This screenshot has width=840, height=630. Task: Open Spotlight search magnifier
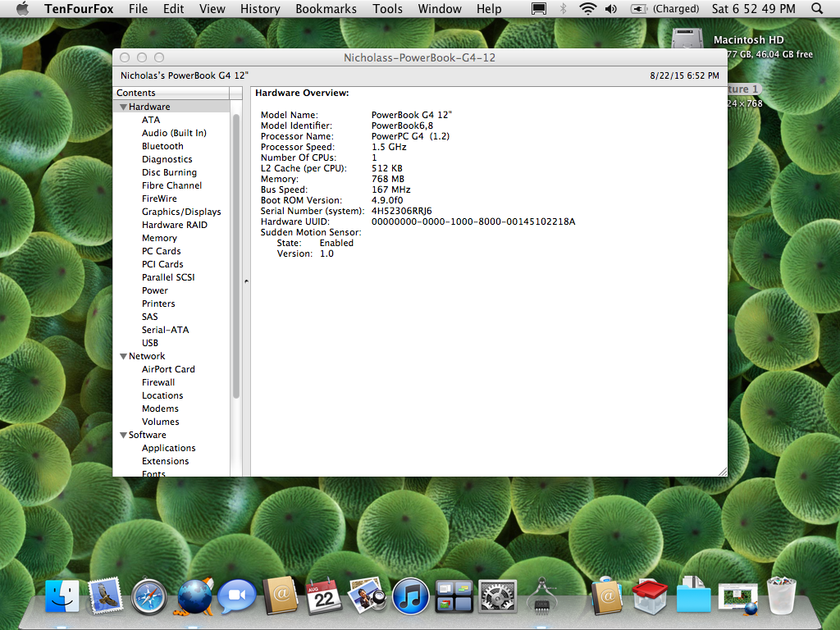pyautogui.click(x=817, y=8)
